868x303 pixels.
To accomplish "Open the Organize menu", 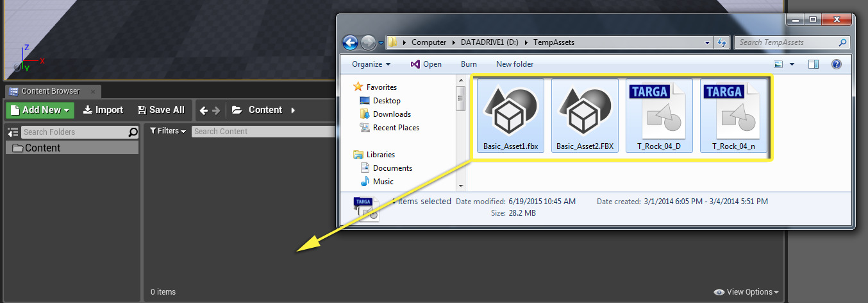I will point(371,64).
